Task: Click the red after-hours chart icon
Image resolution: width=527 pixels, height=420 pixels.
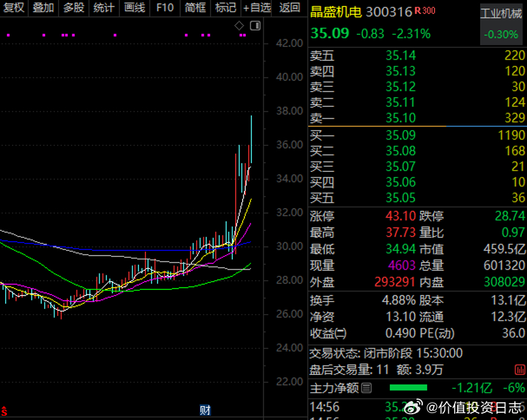Action: click(x=520, y=370)
